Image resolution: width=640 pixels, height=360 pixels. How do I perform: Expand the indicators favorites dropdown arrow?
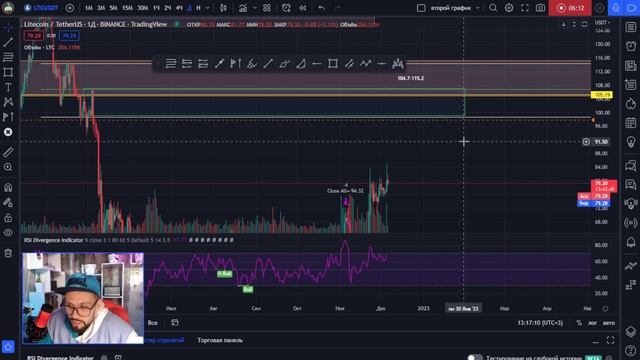255,8
